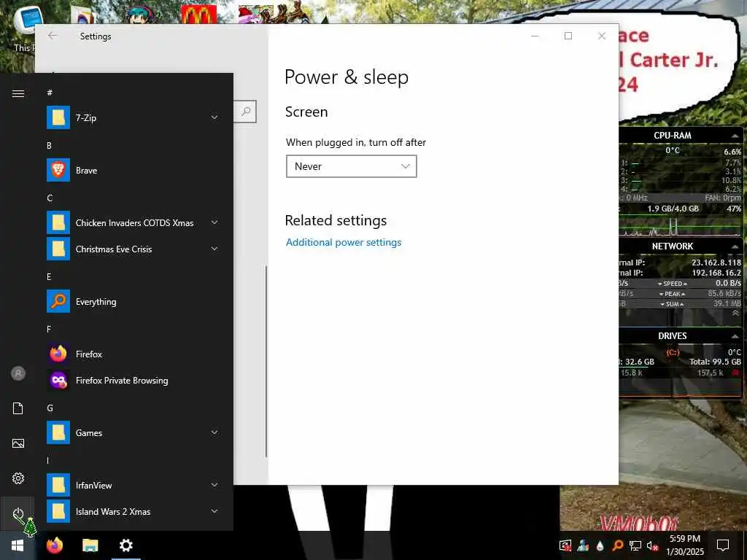
Task: Expand Chicken Invaders COTDS Xmas chevron
Action: coord(214,222)
